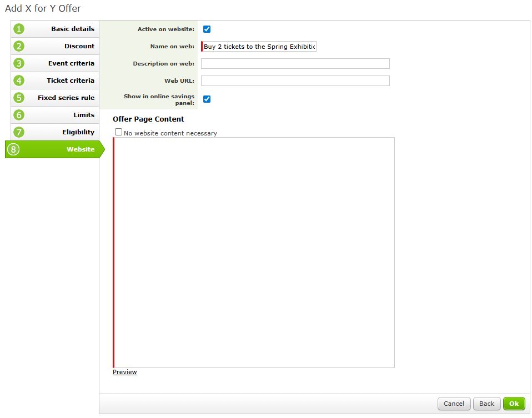The height and width of the screenshot is (418, 532).
Task: Go to the Discount step
Action: coord(55,46)
